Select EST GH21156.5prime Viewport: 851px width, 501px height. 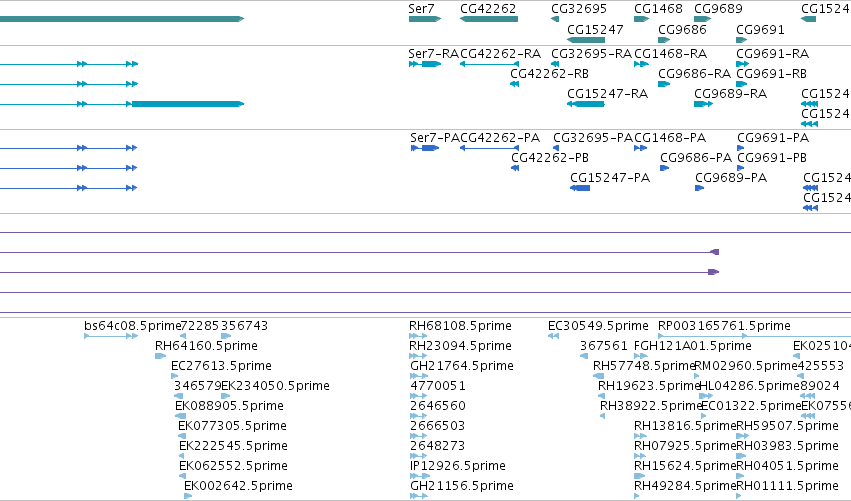coord(462,486)
